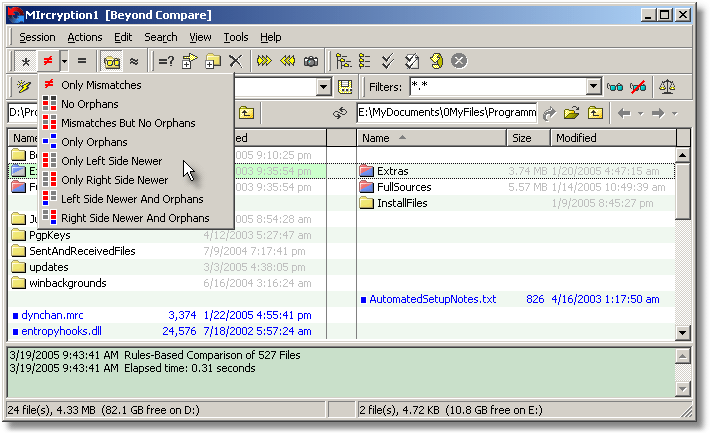Click the right pane forward arrow
The image size is (711, 436).
(658, 113)
